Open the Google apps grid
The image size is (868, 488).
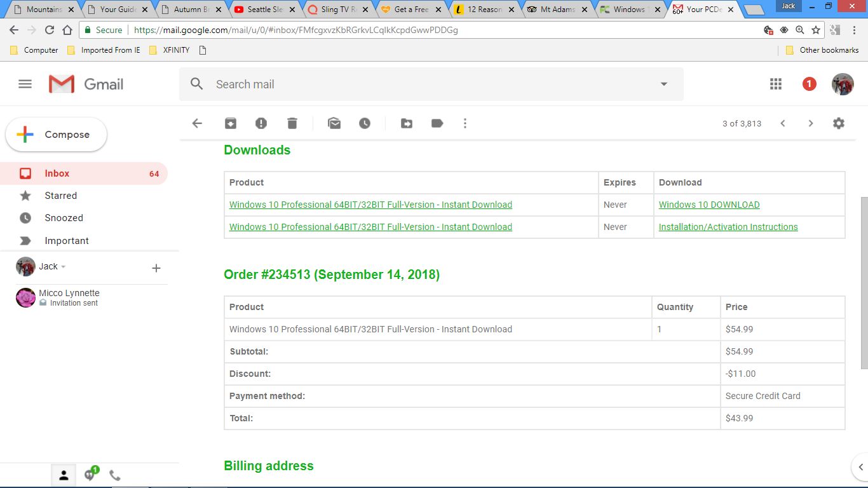coord(776,84)
